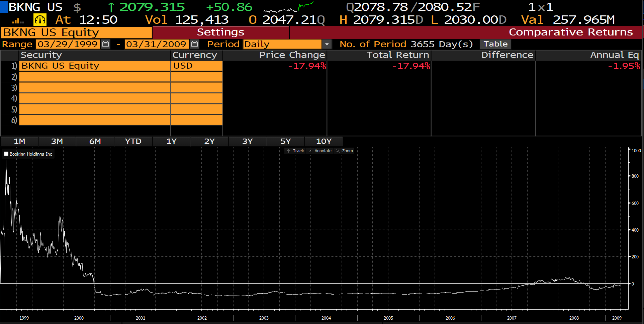Activate the Track crosshair tool
Image resolution: width=644 pixels, height=324 pixels.
pos(295,151)
